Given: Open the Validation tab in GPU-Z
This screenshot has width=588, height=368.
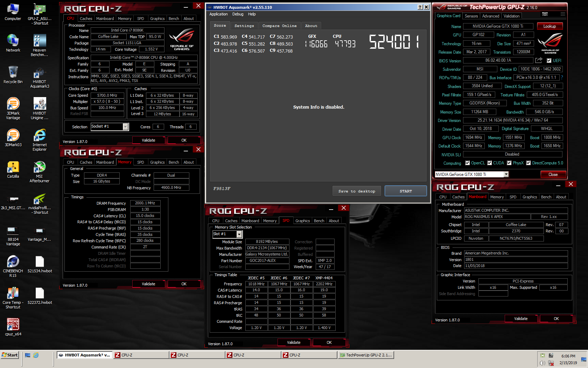Looking at the screenshot, I should click(511, 16).
